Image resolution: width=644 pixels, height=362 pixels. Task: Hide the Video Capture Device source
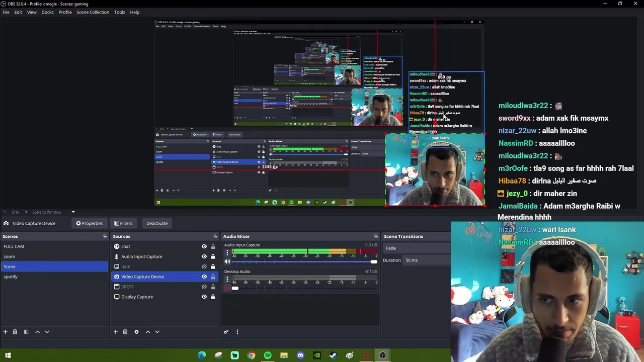pos(204,277)
